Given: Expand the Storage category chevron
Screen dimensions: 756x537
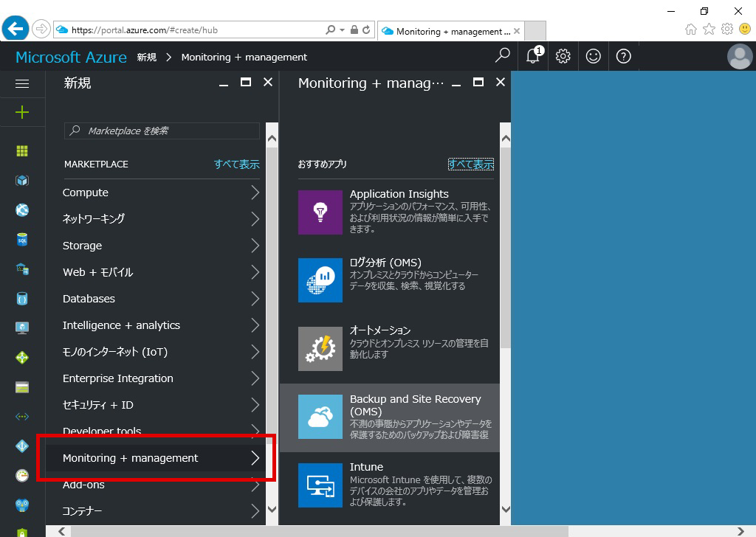Looking at the screenshot, I should (255, 246).
